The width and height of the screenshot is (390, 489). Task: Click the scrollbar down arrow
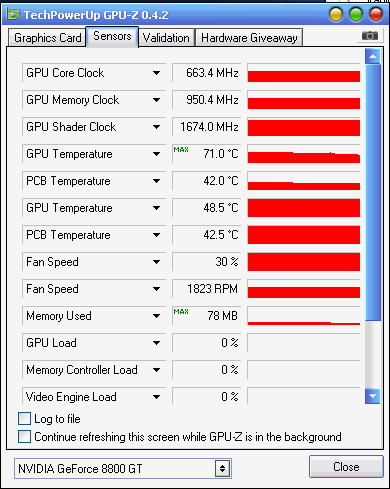[x=373, y=396]
